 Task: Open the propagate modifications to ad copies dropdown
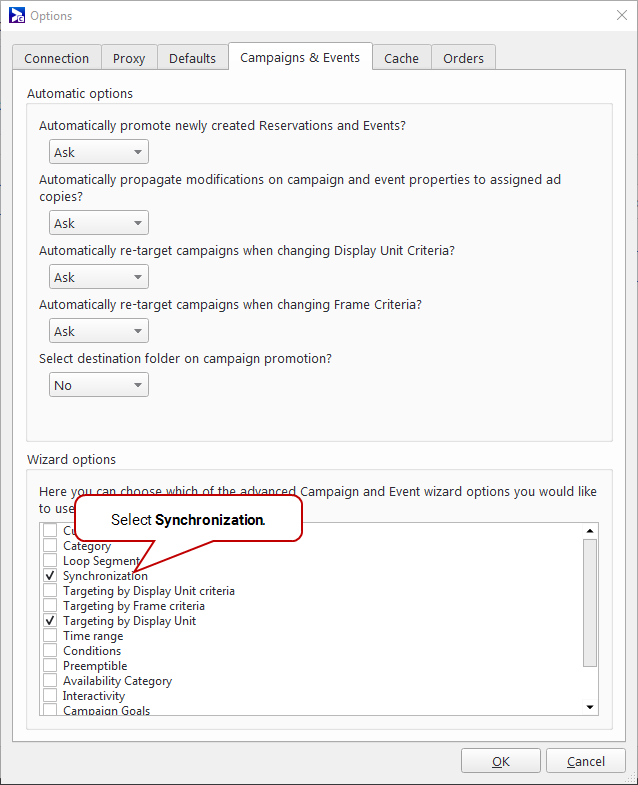pos(98,223)
